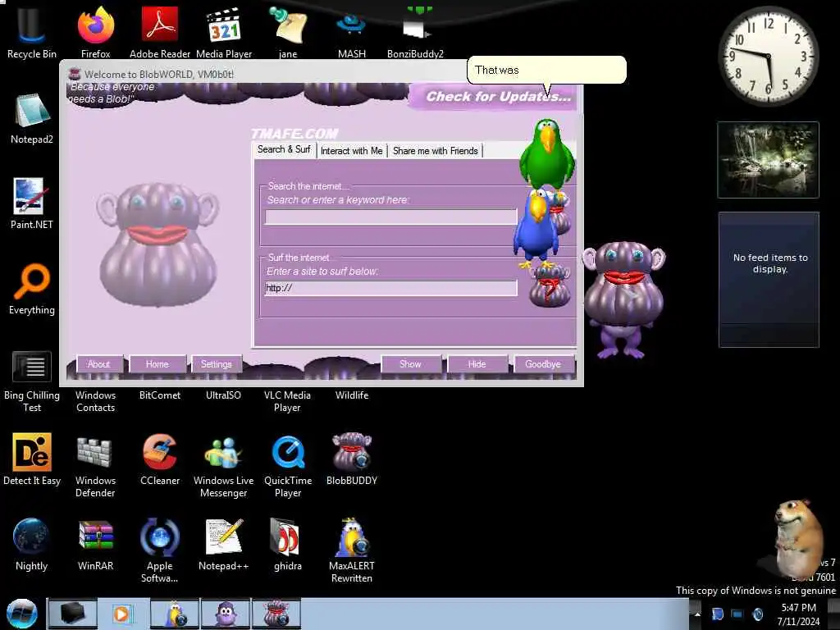This screenshot has height=630, width=840.
Task: Click the Check for Updates banner
Action: point(493,97)
